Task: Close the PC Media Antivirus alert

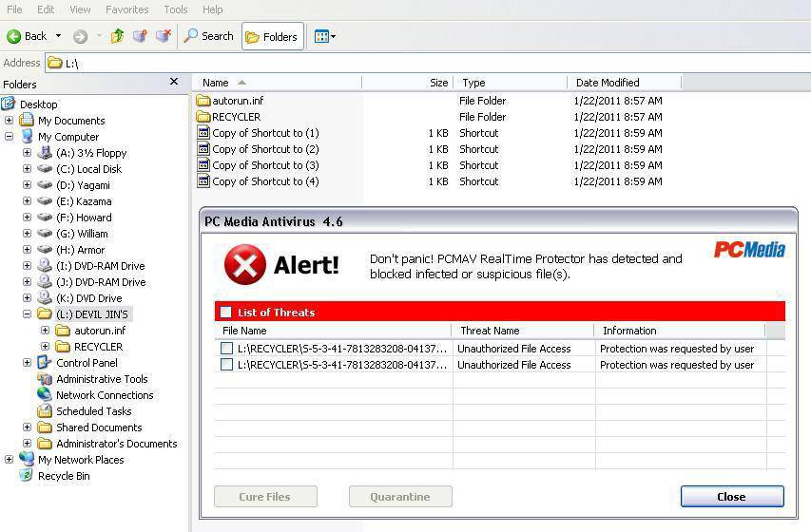Action: click(x=732, y=496)
